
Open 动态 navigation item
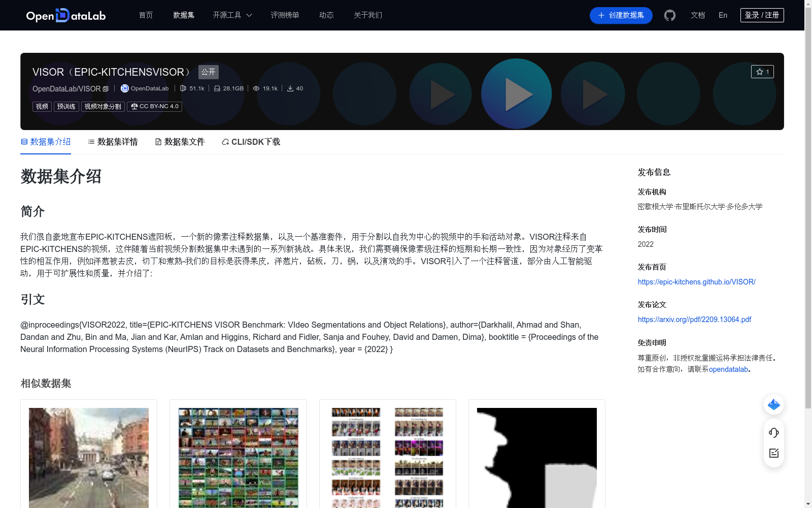(x=326, y=15)
